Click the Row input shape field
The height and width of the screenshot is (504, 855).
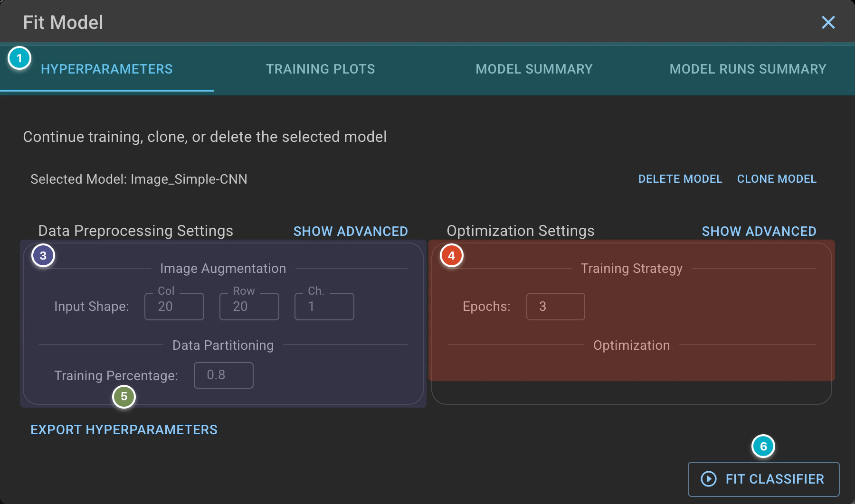tap(249, 307)
